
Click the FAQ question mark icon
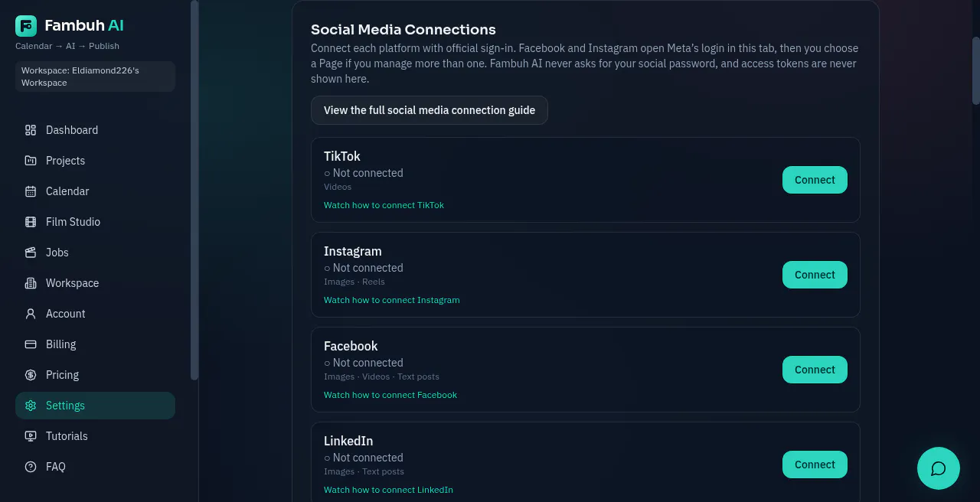[31, 467]
